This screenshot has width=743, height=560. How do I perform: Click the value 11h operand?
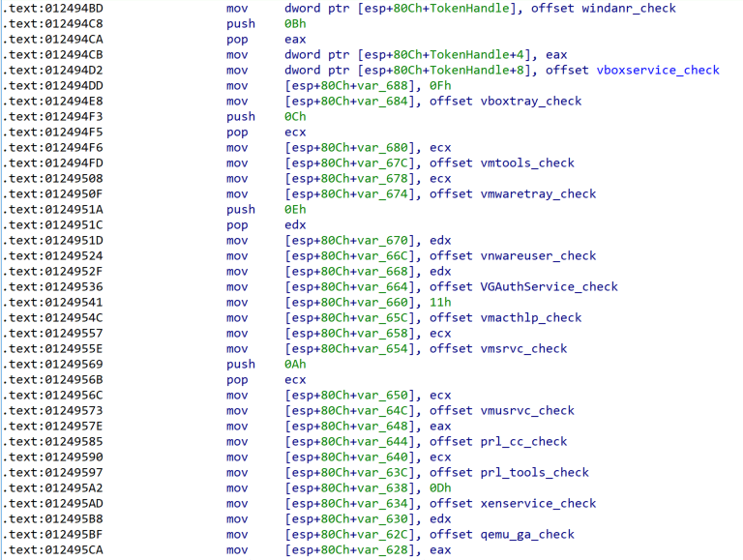440,303
